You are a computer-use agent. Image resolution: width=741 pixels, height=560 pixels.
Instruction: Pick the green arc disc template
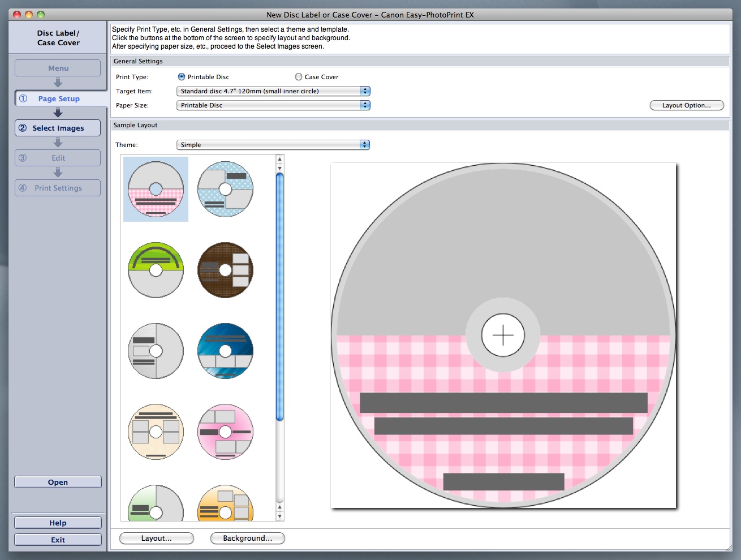(156, 270)
